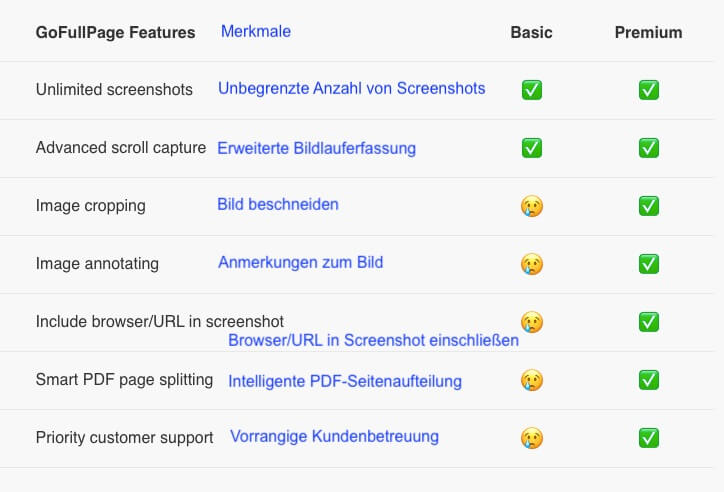The image size is (724, 492).
Task: Click the crying emoji for Image cropping
Action: 531,206
